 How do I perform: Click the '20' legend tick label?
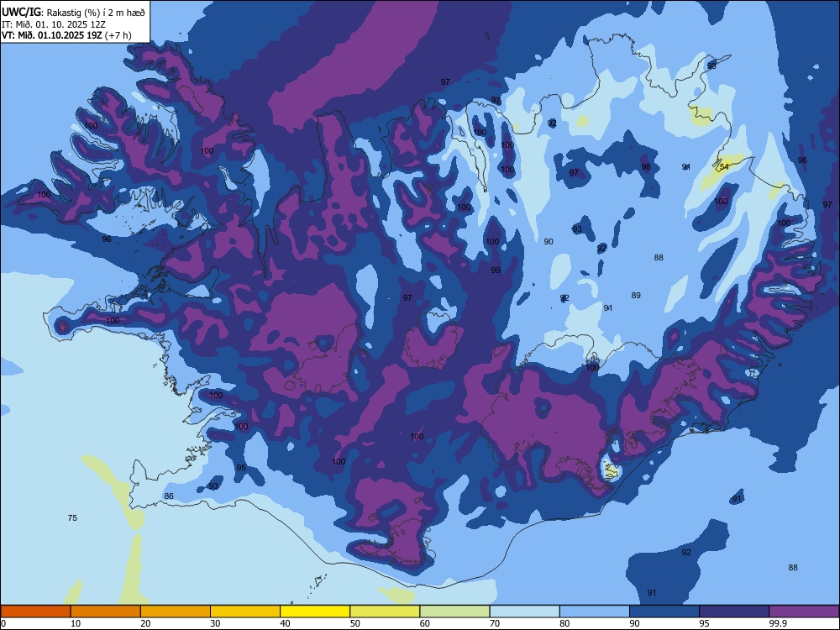(145, 623)
